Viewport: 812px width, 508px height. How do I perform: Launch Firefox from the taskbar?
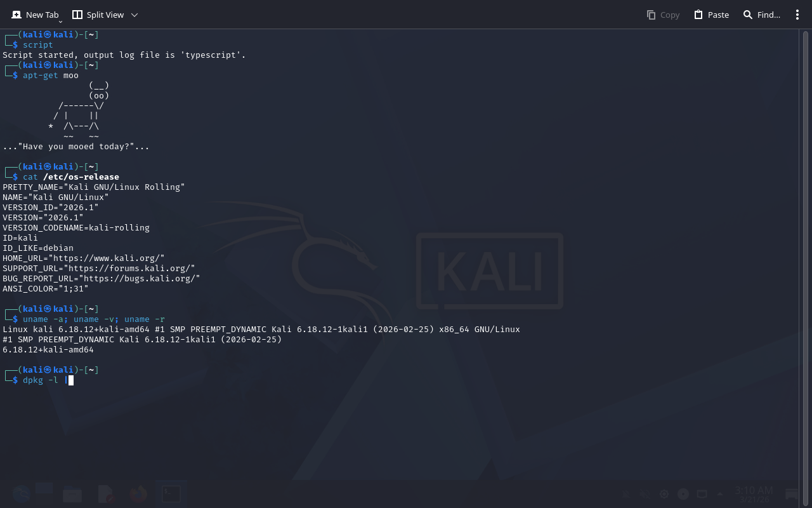[x=138, y=494]
